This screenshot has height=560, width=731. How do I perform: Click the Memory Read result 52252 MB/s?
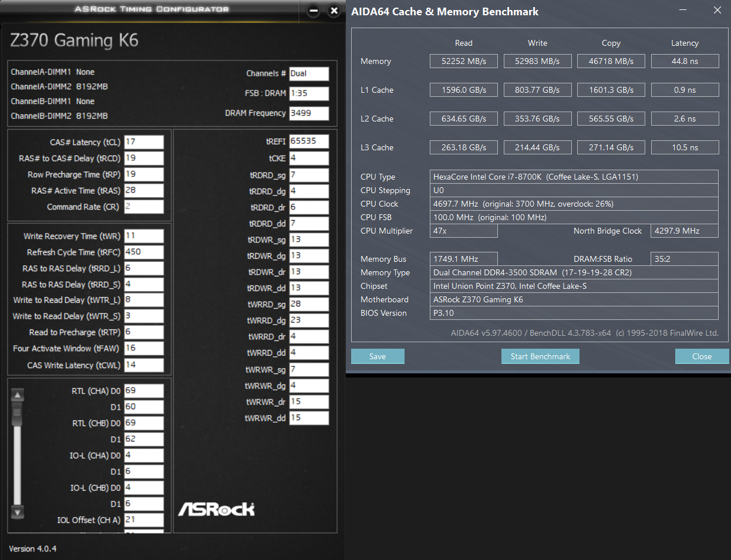click(x=464, y=61)
